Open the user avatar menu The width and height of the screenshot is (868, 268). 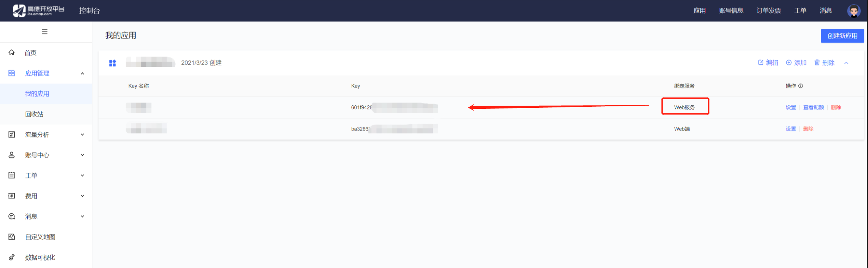[x=854, y=11]
